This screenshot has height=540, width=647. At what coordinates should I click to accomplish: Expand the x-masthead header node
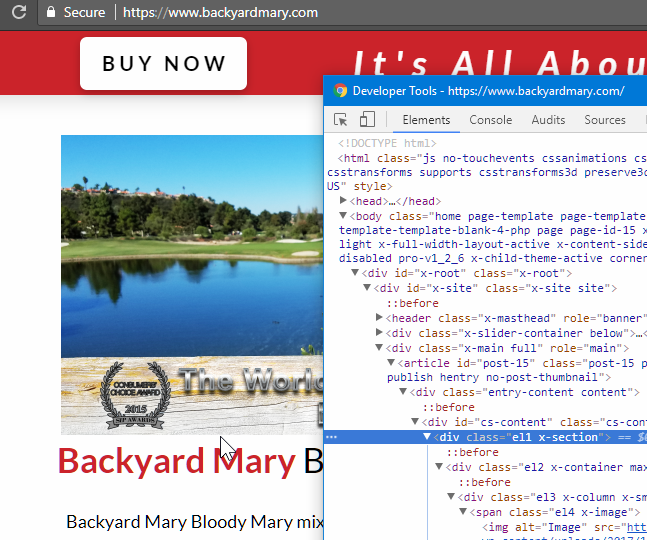point(380,318)
